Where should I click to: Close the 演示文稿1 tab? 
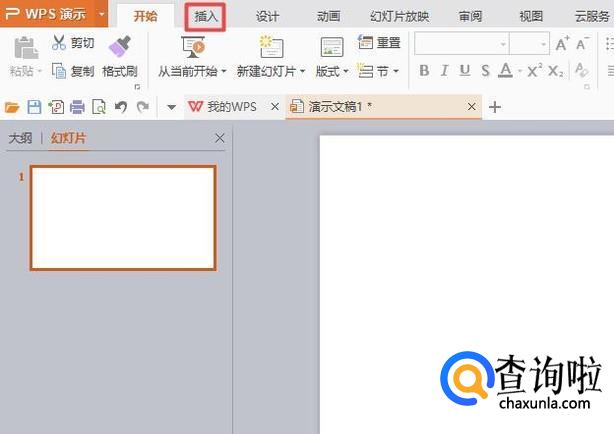pyautogui.click(x=472, y=107)
